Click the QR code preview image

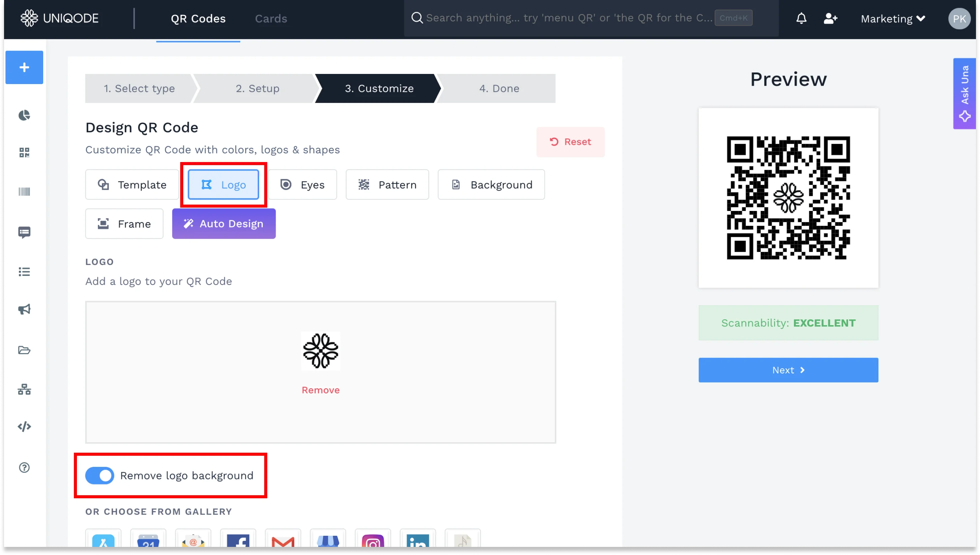click(788, 198)
